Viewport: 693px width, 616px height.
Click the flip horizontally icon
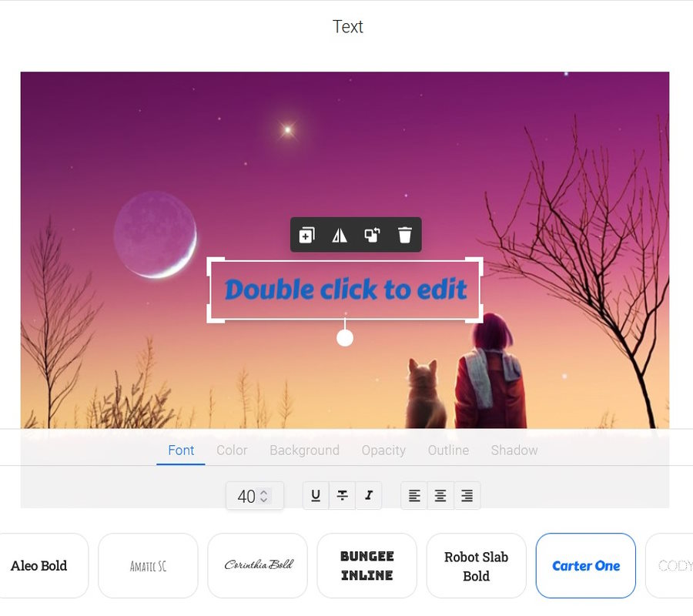coord(340,235)
